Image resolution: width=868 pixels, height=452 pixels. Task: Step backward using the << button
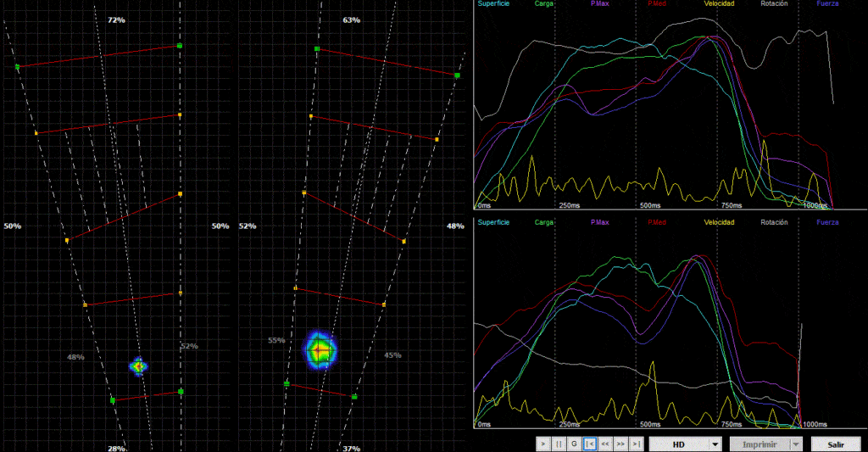(x=605, y=444)
